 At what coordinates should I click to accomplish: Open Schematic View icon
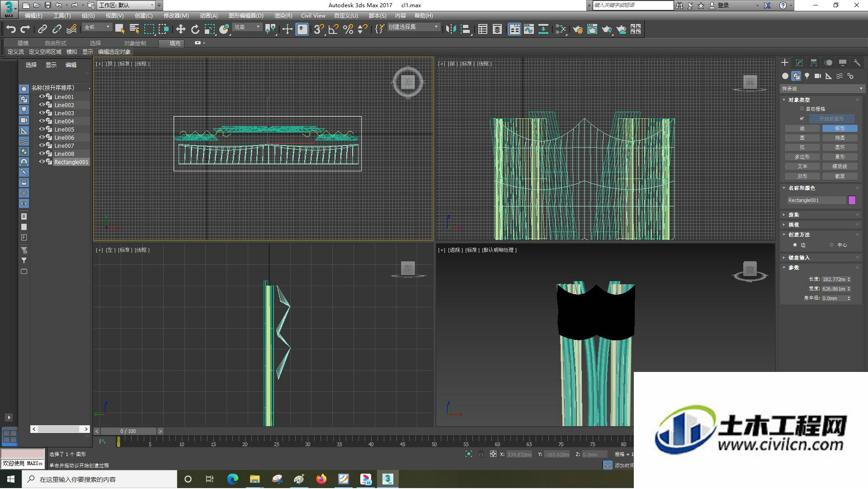(x=543, y=29)
